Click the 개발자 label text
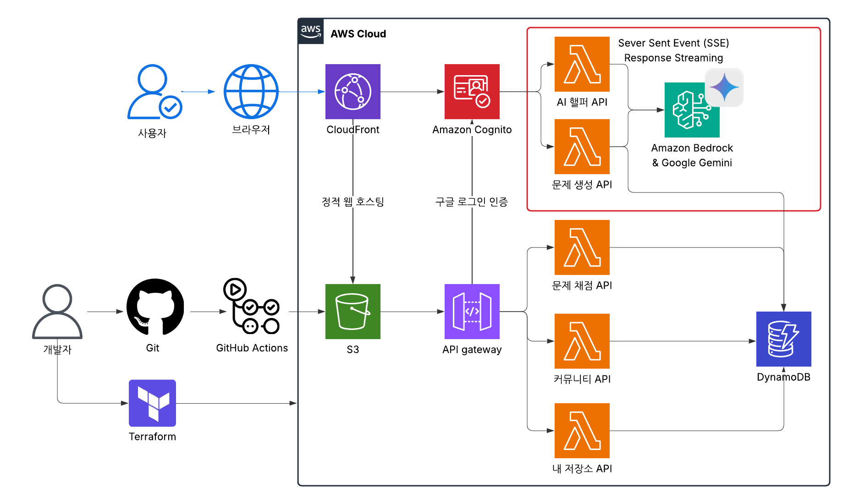Screen dimensions: 848x504 coord(57,350)
